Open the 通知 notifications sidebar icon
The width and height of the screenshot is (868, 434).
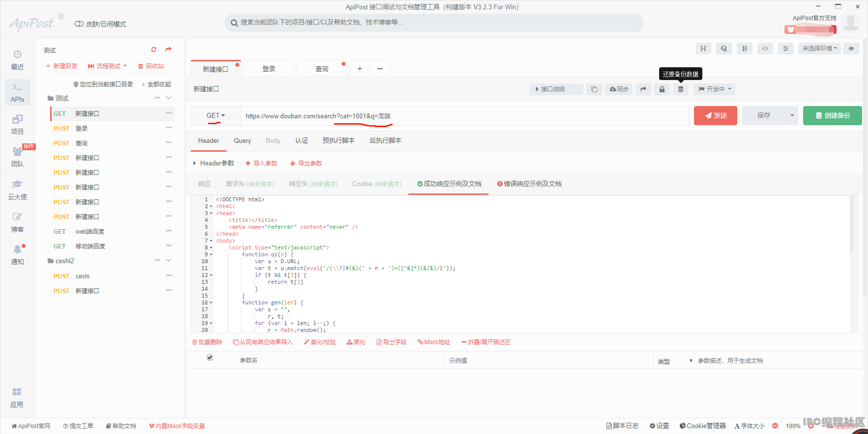click(x=17, y=255)
